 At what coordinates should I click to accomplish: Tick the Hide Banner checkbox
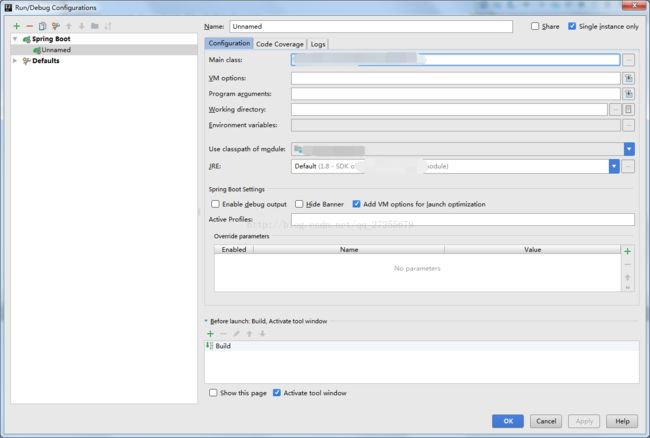click(299, 204)
